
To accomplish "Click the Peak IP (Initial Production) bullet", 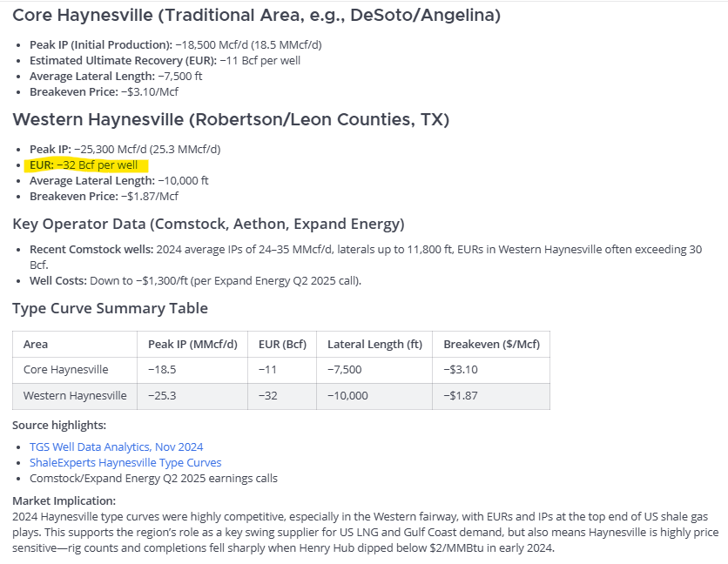I will point(176,44).
